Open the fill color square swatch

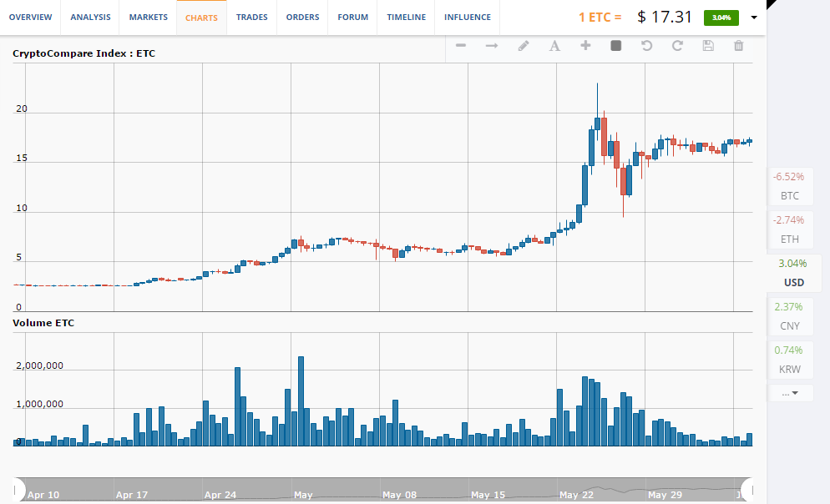click(616, 46)
